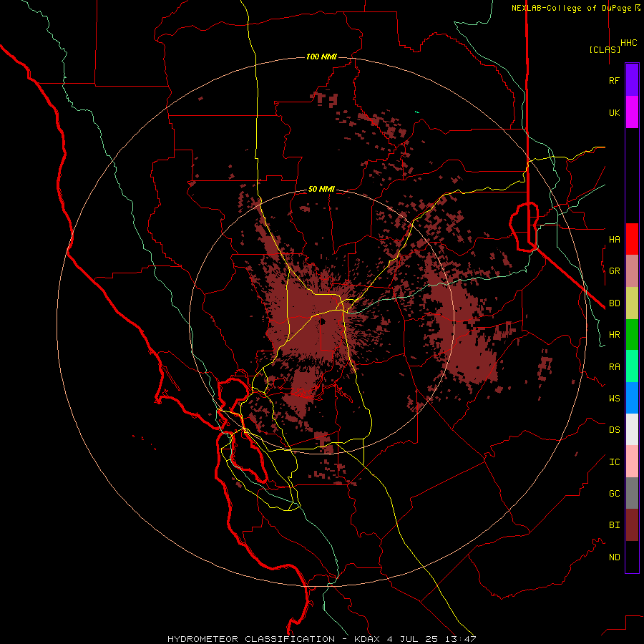Click the 13:47 timestamp
Image resolution: width=644 pixels, height=644 pixels.
[x=460, y=639]
